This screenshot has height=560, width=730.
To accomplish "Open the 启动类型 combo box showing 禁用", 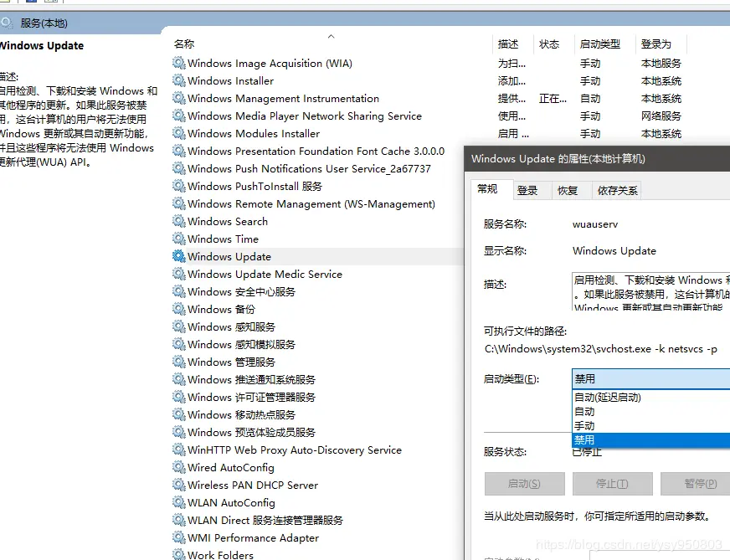I will click(650, 378).
